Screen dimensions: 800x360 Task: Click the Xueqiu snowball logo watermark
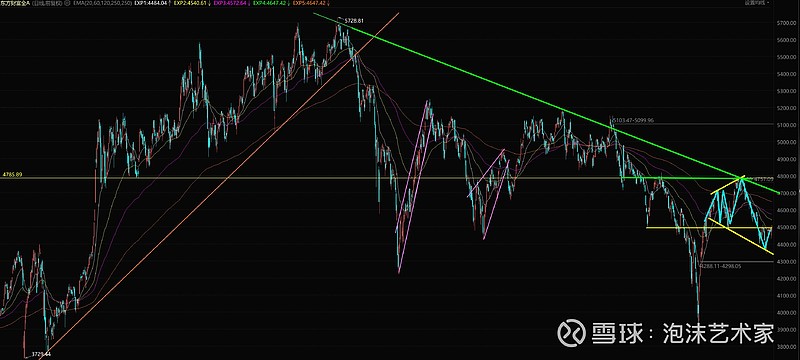pyautogui.click(x=570, y=333)
